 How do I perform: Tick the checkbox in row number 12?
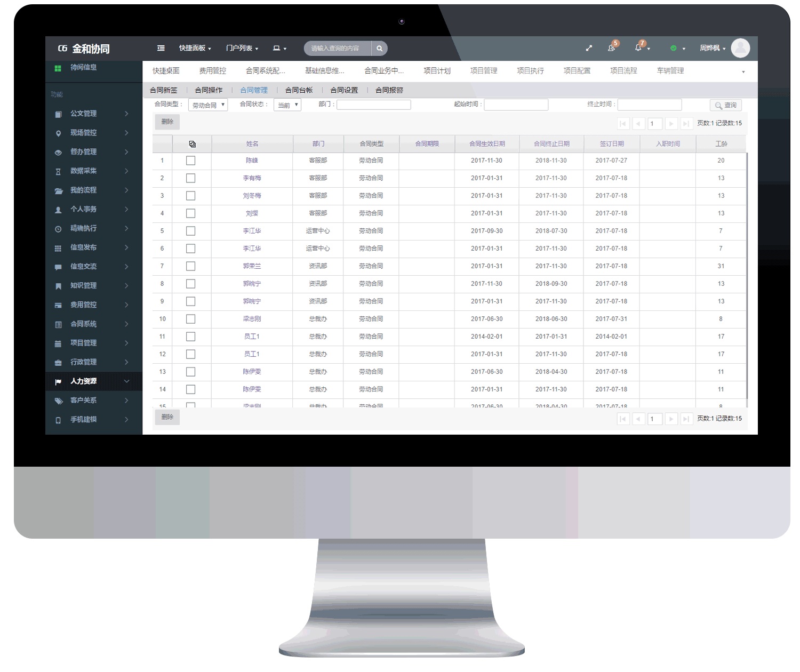coord(190,354)
